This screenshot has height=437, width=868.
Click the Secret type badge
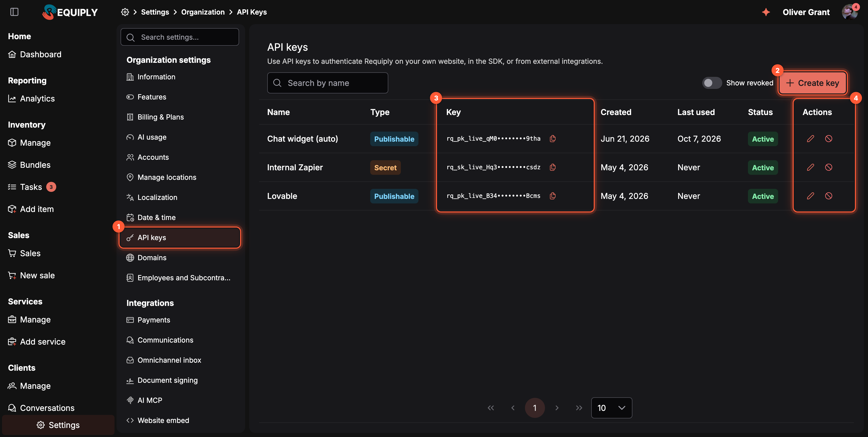[386, 168]
